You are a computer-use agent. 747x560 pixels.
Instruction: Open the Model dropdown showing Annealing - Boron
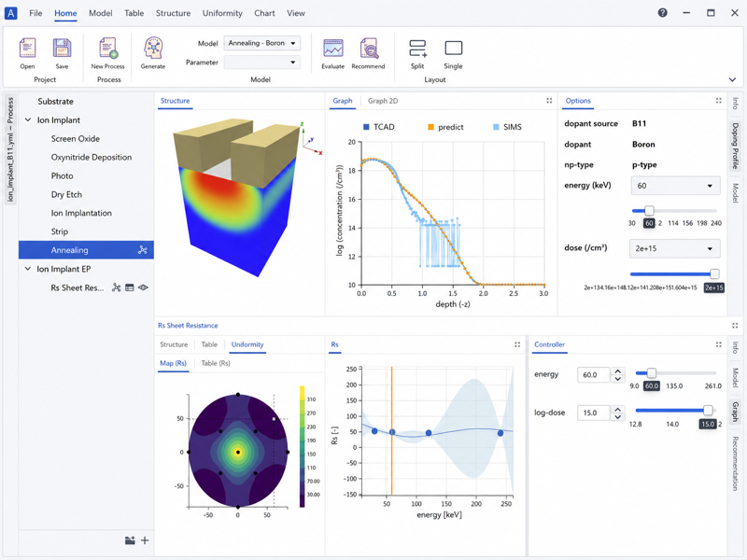(262, 43)
